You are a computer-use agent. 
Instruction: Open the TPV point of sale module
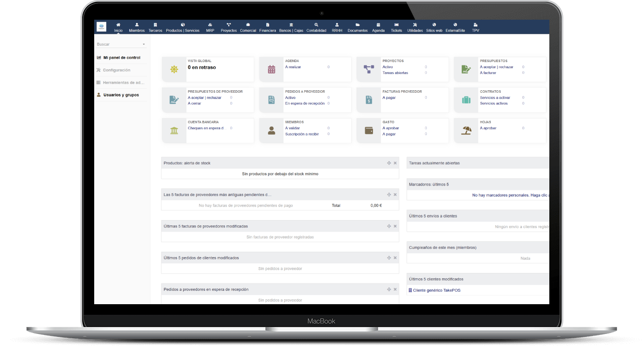click(x=475, y=27)
